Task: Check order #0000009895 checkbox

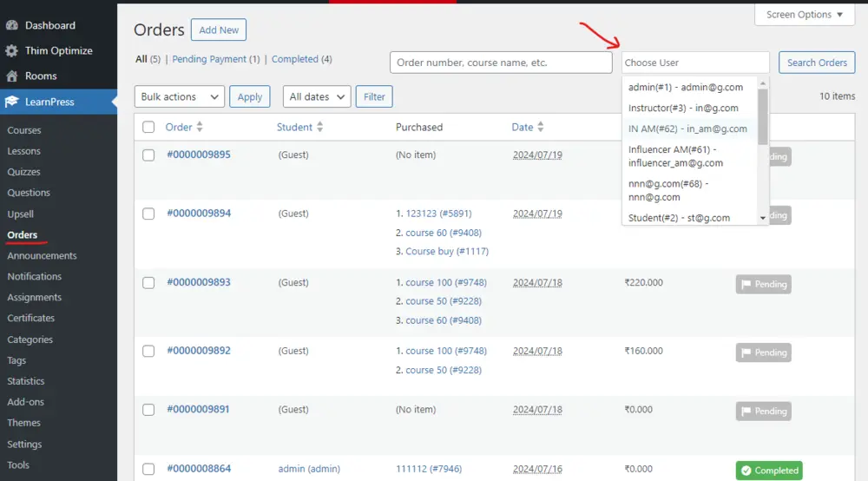Action: pyautogui.click(x=148, y=155)
